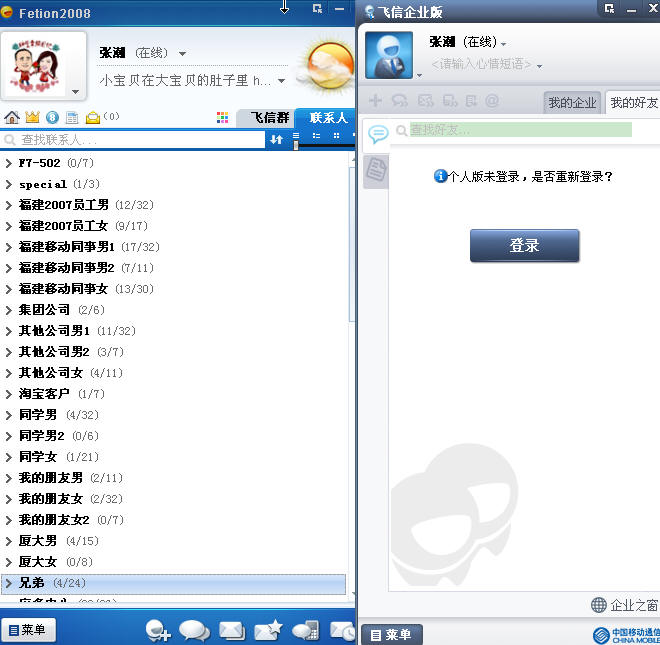The width and height of the screenshot is (660, 645).
Task: Click the 查找联系人 search field
Action: (133, 139)
